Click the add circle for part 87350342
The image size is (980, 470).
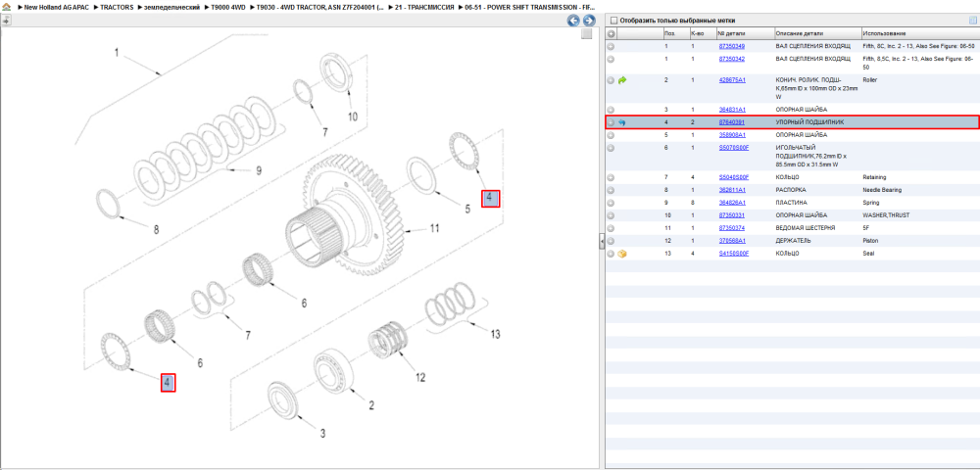(x=611, y=59)
